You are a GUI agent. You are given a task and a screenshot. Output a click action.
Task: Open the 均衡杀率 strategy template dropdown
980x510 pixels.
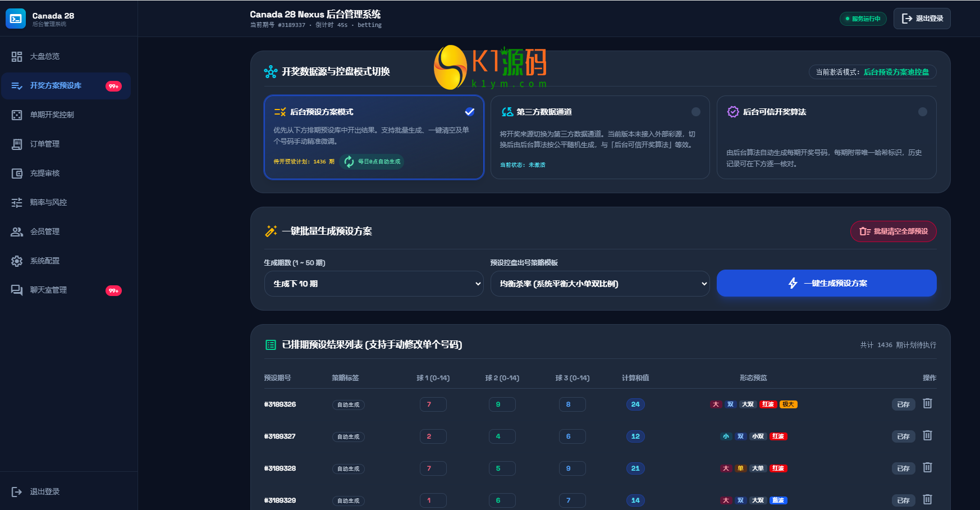pos(600,284)
